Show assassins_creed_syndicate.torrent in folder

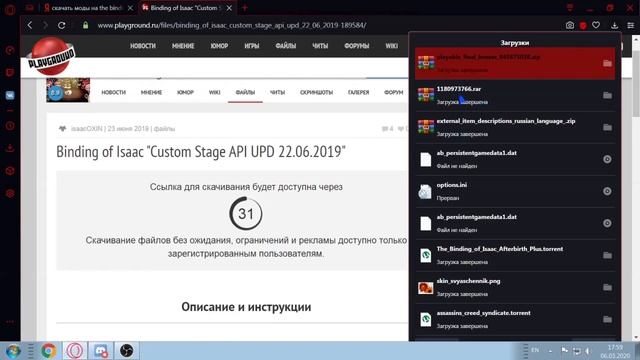[x=607, y=319]
